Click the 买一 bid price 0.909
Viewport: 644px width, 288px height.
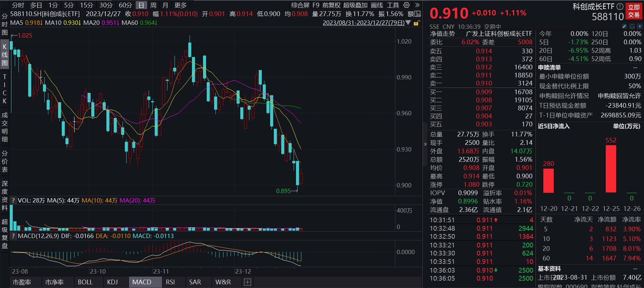(x=484, y=92)
